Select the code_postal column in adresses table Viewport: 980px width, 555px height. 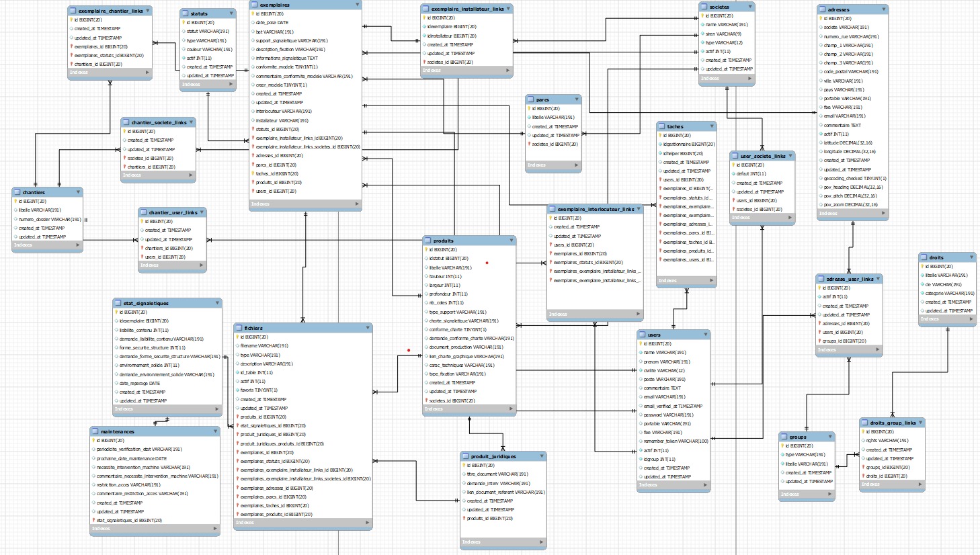click(x=850, y=72)
